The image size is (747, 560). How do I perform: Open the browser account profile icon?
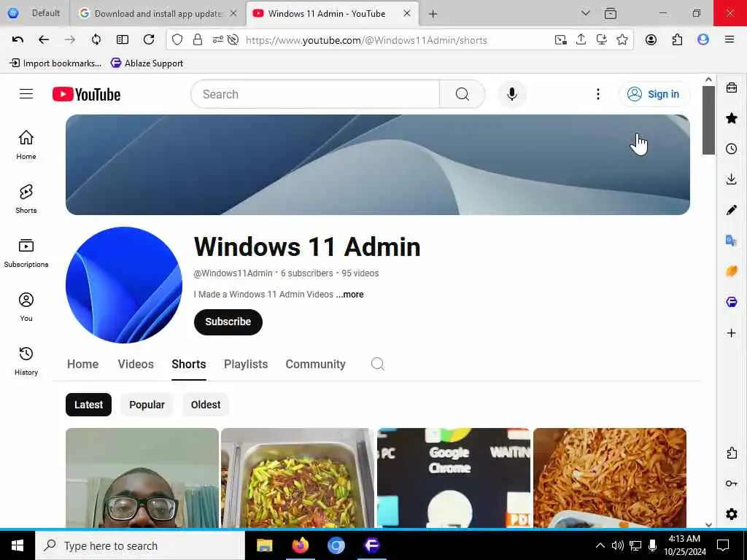pyautogui.click(x=651, y=39)
